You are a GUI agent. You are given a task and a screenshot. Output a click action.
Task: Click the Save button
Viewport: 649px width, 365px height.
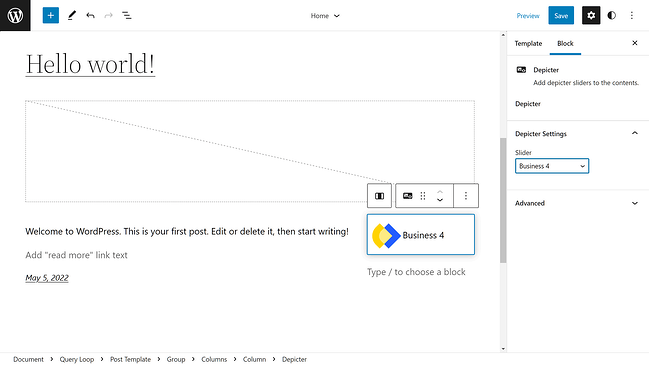click(561, 16)
